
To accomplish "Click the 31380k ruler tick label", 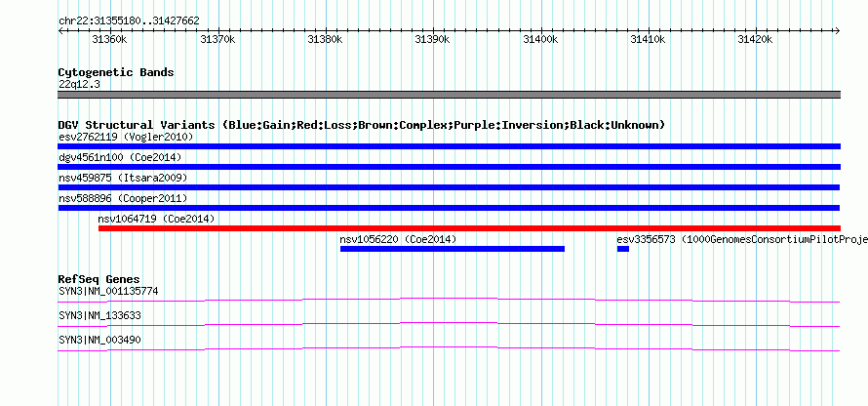I will (x=326, y=39).
